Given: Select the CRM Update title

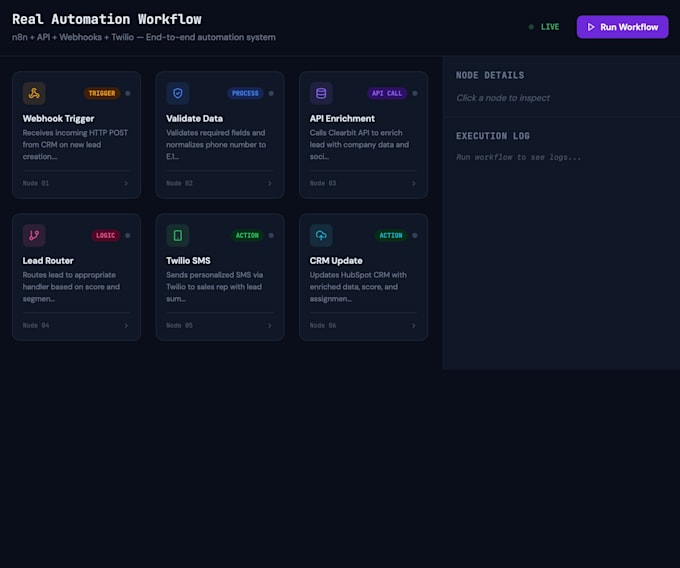Looking at the screenshot, I should (336, 261).
